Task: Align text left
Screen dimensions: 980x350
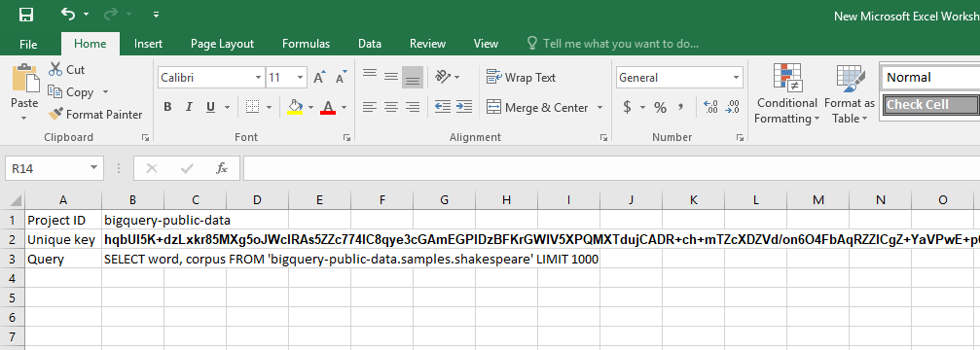Action: coord(370,107)
